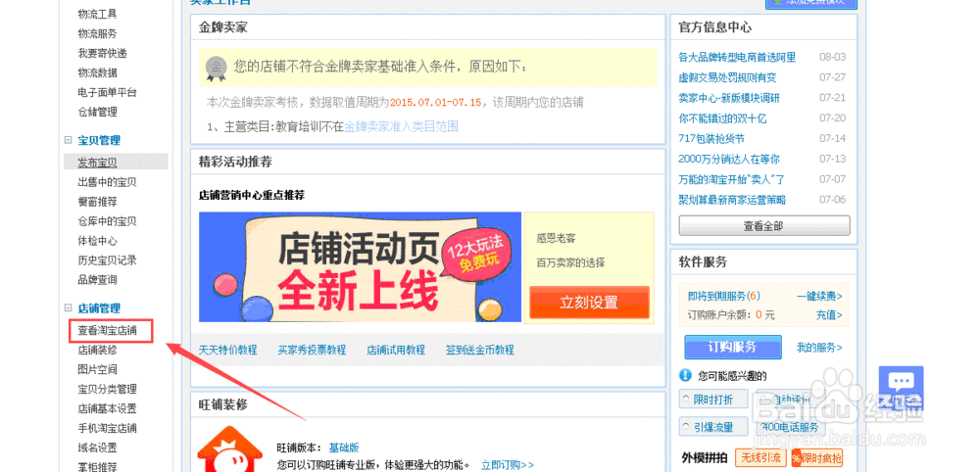Open 店铺基本设置
The image size is (980, 472).
107,409
